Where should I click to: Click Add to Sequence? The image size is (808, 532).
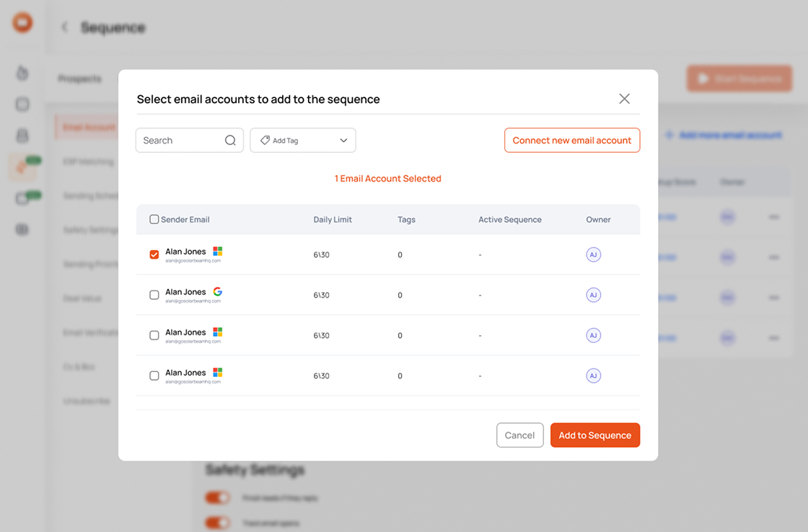click(595, 435)
